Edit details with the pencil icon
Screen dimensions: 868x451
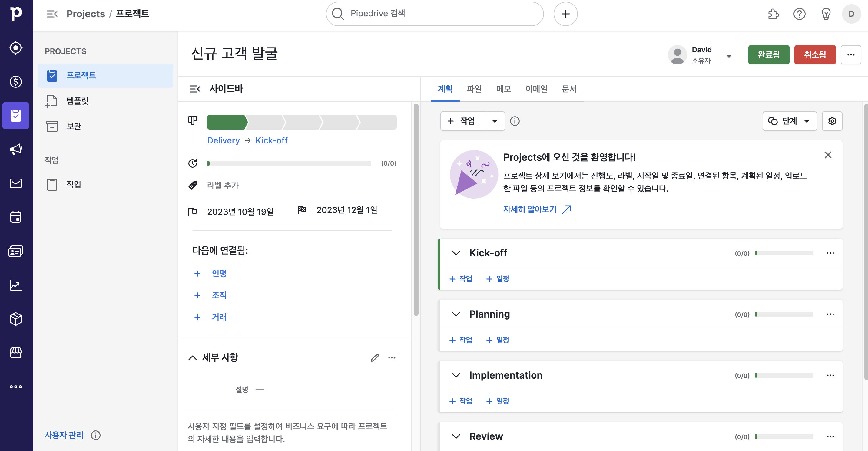375,357
